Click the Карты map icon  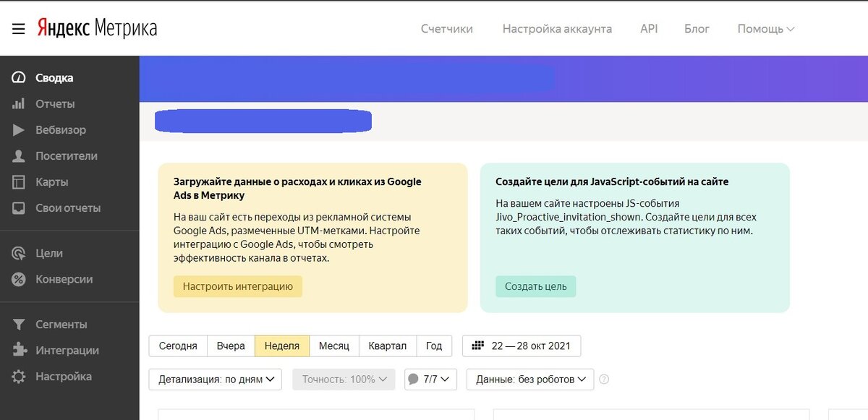coord(19,182)
